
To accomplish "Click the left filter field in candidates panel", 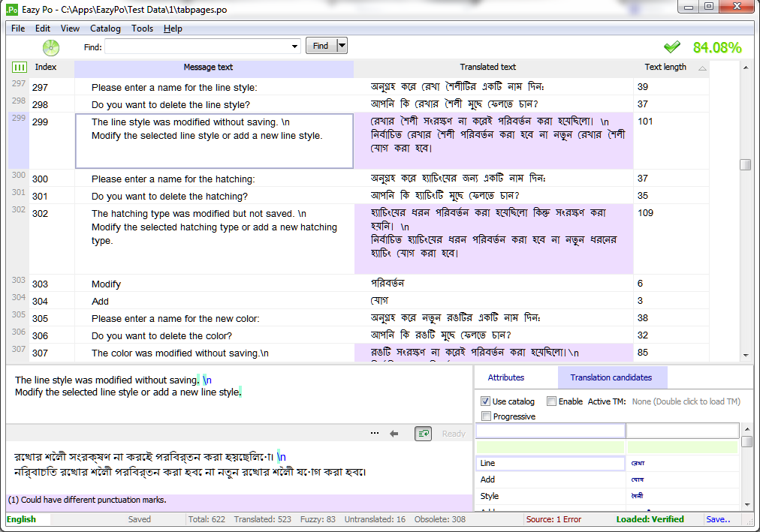I will pyautogui.click(x=550, y=431).
